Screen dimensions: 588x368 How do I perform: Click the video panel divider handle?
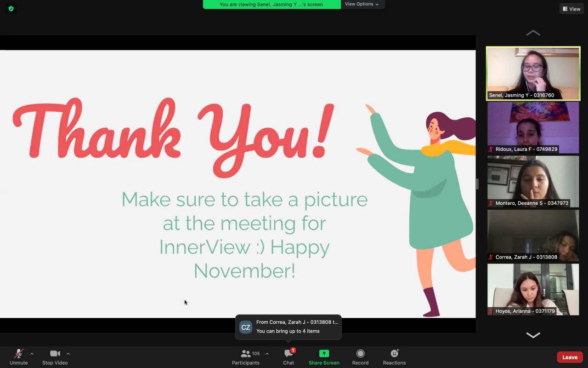coord(477,184)
